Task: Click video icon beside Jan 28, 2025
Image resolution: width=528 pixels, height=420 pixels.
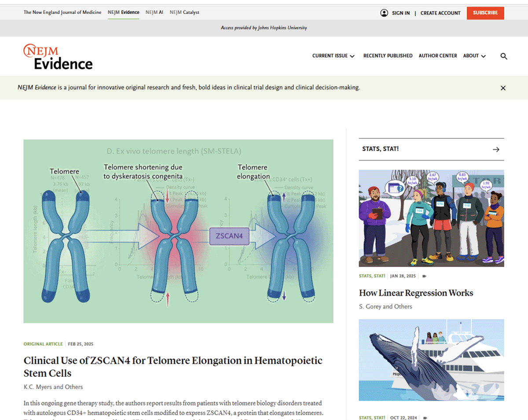Action: [425, 276]
